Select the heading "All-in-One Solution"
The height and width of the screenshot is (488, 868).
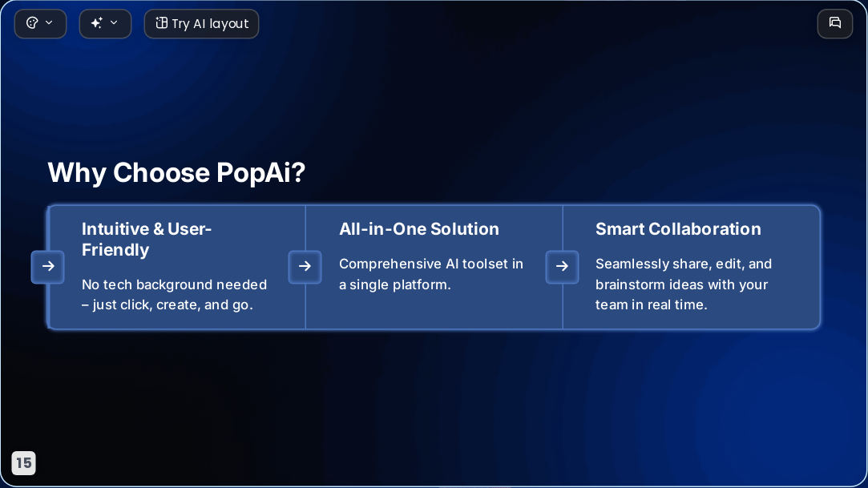click(x=419, y=229)
